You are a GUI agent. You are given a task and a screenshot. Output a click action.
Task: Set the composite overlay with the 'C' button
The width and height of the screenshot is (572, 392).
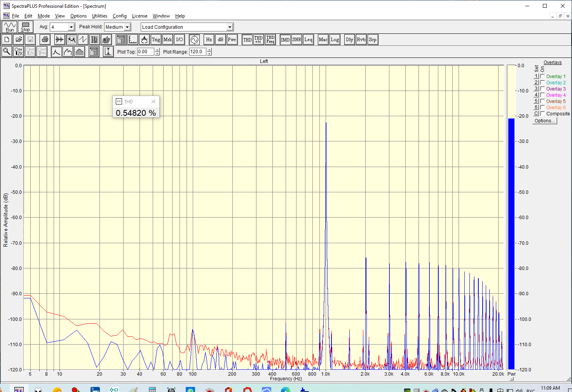point(536,113)
